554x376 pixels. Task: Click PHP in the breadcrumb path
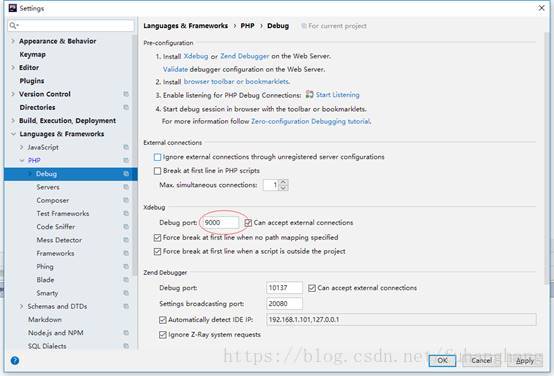247,25
